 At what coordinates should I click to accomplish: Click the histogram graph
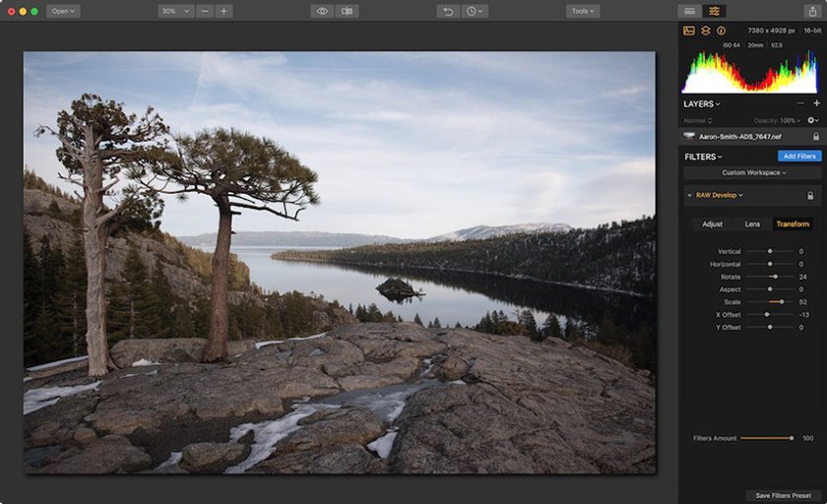(750, 72)
